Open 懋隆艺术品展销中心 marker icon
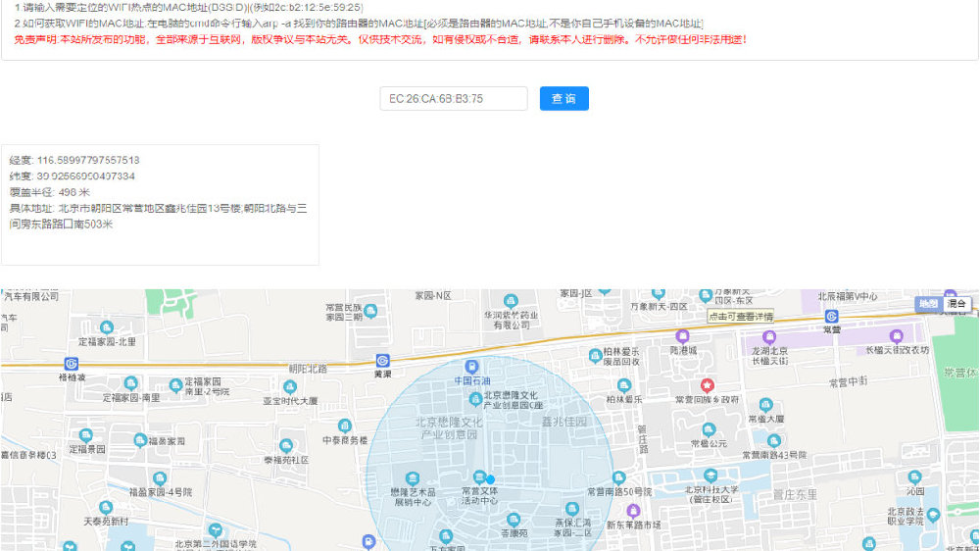 [412, 479]
